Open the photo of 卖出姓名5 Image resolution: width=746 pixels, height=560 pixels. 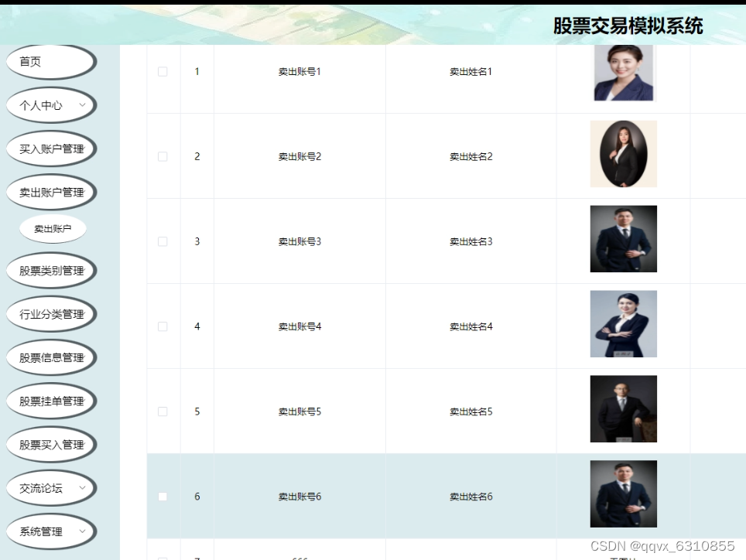coord(623,409)
